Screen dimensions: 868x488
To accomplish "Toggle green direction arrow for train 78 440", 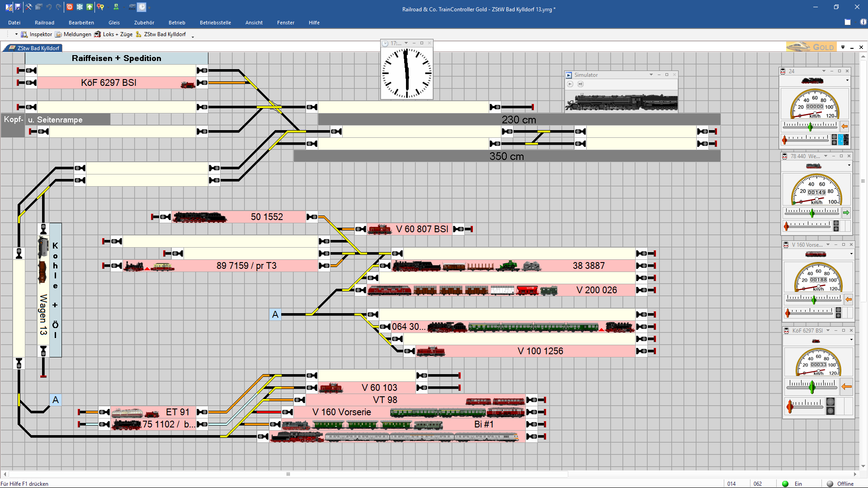I will 846,212.
